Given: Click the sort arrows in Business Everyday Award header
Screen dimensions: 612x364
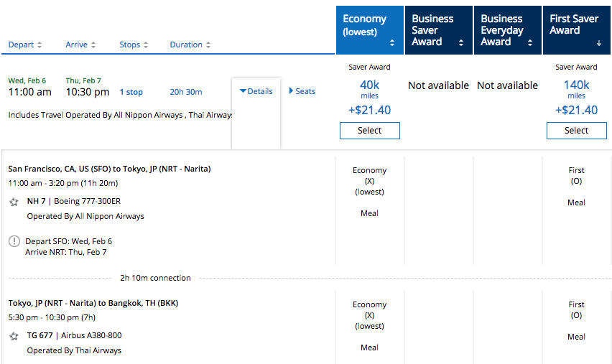Looking at the screenshot, I should (530, 43).
